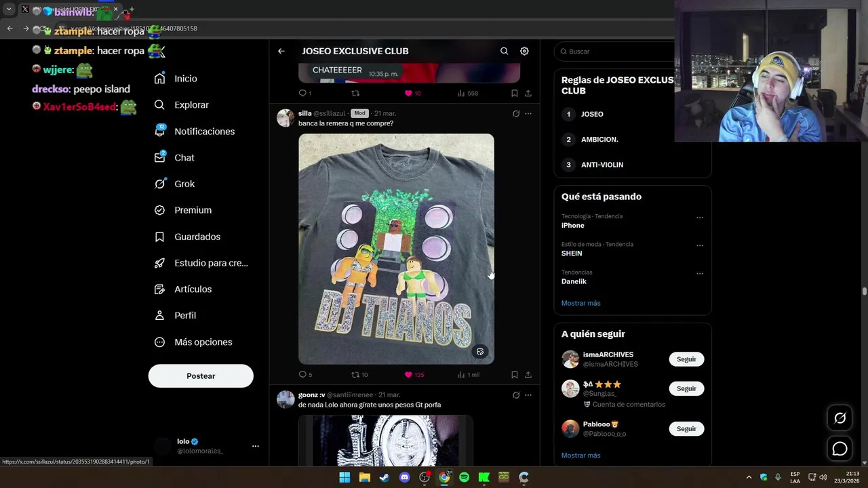868x488 pixels.
Task: View 558 views analytics on top post
Action: point(468,94)
